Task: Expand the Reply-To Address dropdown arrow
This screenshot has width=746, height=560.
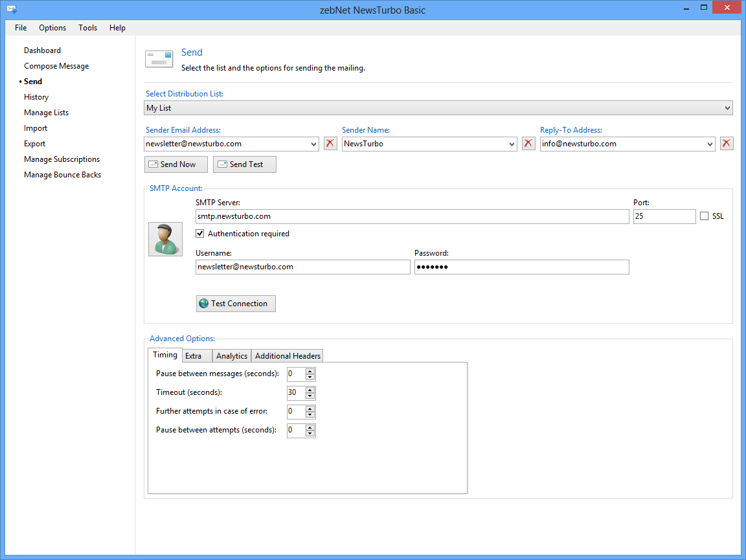Action: [710, 144]
